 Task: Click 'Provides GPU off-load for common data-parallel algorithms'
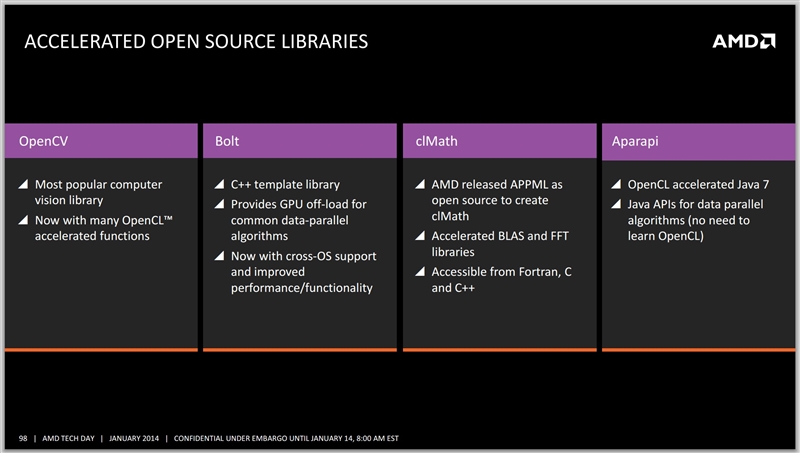tap(298, 220)
